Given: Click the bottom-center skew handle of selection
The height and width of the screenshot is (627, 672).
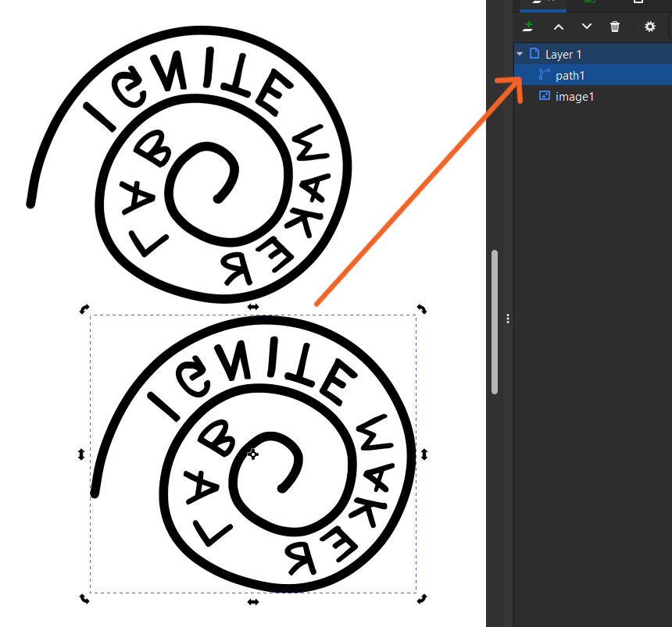Looking at the screenshot, I should (x=253, y=602).
